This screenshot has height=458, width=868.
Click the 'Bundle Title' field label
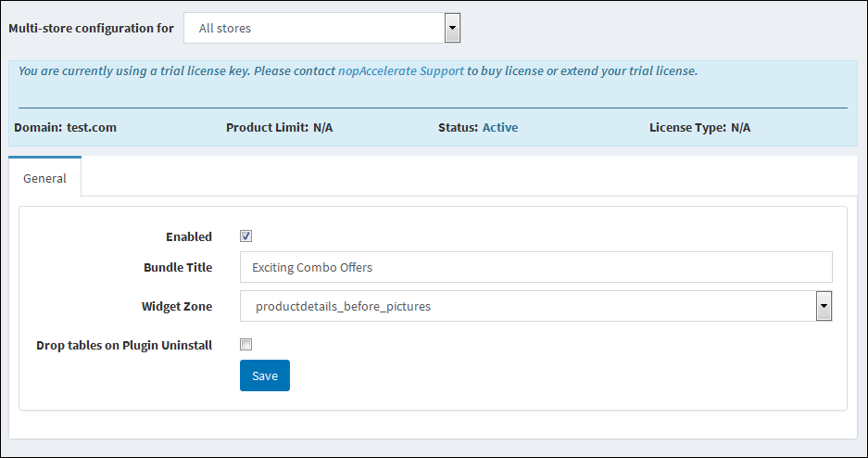pyautogui.click(x=178, y=267)
